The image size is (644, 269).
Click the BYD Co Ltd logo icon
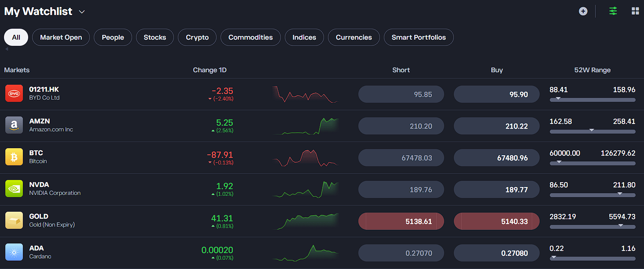tap(14, 94)
